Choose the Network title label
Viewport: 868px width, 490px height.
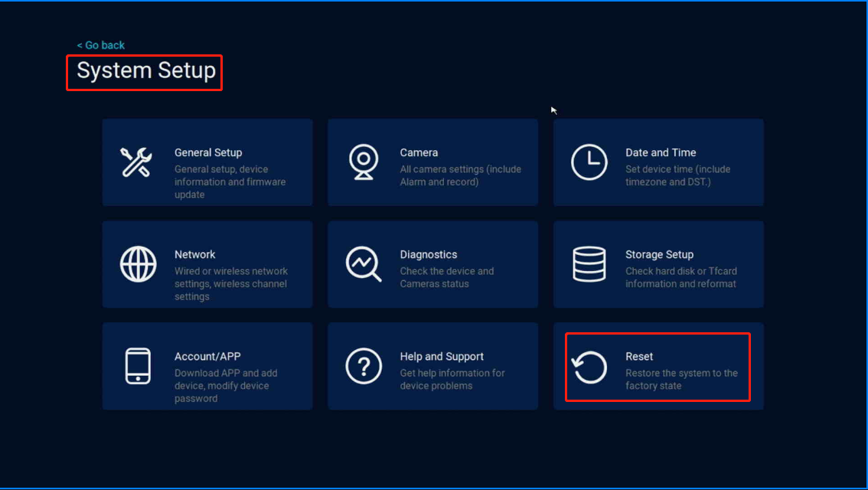195,254
